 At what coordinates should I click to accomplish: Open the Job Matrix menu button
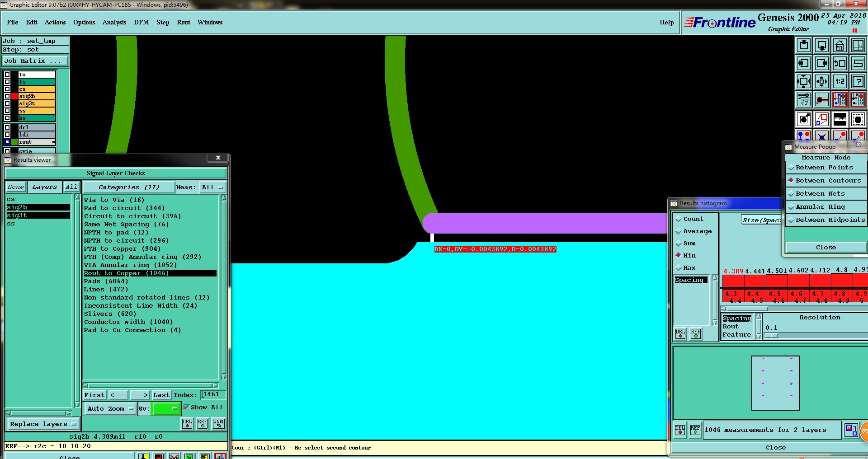pyautogui.click(x=35, y=61)
